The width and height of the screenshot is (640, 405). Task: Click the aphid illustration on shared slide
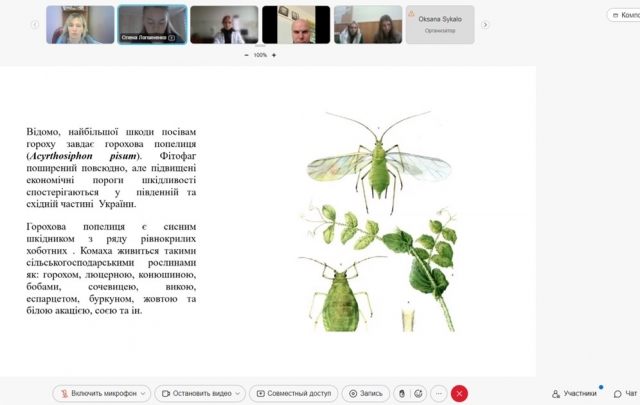(x=378, y=221)
